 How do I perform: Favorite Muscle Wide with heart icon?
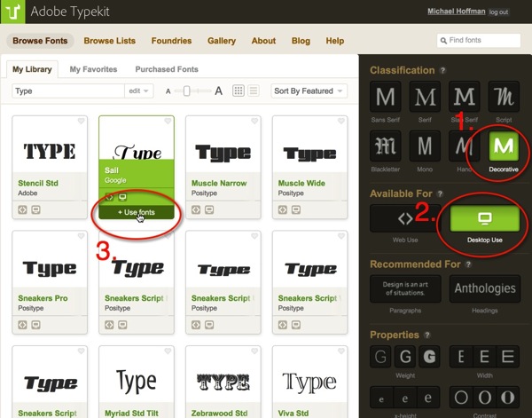[341, 121]
